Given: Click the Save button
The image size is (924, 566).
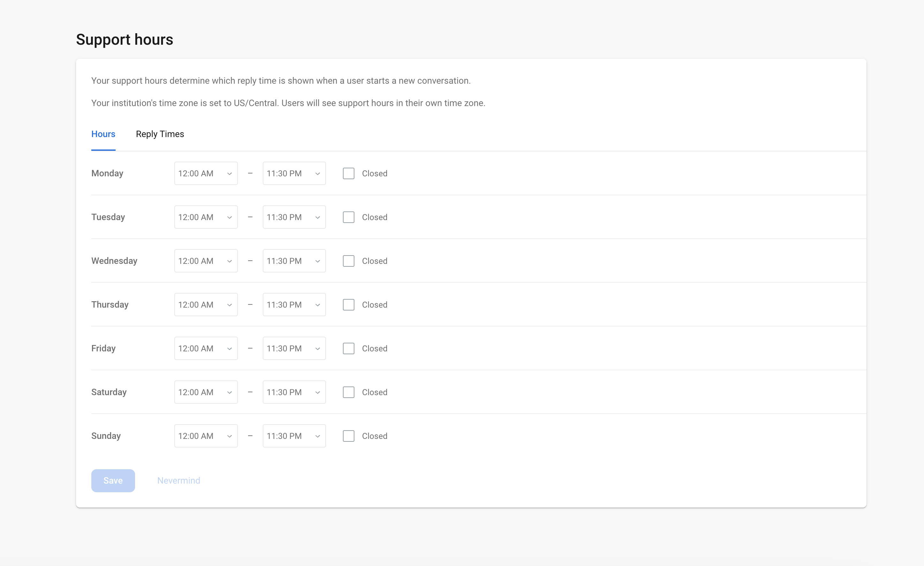Looking at the screenshot, I should [x=113, y=480].
